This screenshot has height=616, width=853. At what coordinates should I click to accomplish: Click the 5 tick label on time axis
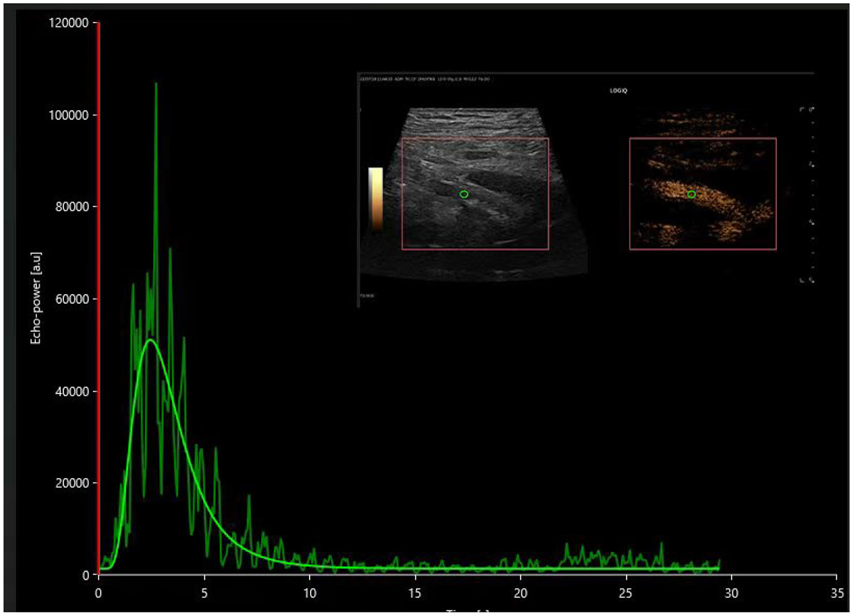(204, 593)
